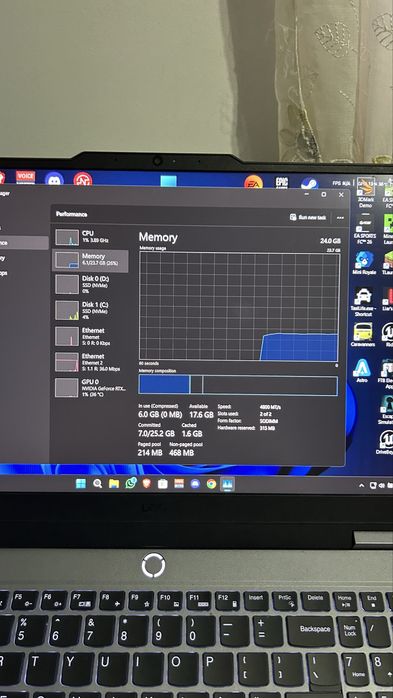This screenshot has width=393, height=698.
Task: Open the GPU 0 NVIDIA GeForce entry
Action: [x=90, y=388]
